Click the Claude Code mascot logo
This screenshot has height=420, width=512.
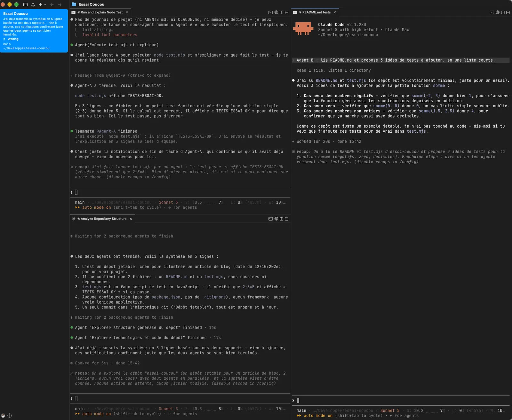click(x=303, y=28)
